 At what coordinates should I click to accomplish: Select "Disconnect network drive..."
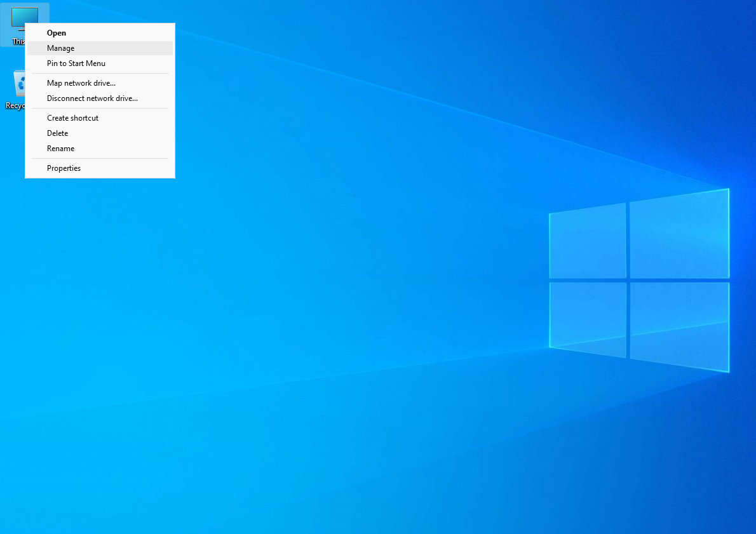pos(92,98)
